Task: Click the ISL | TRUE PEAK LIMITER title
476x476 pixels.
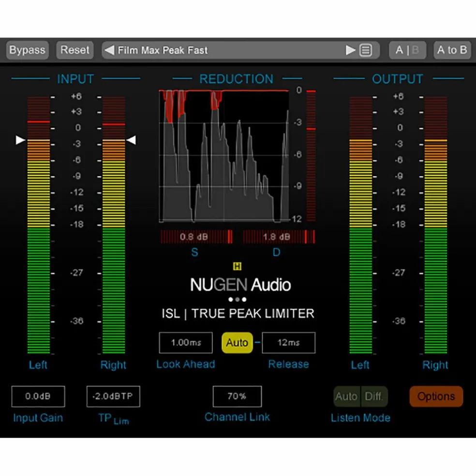Action: coord(238,313)
